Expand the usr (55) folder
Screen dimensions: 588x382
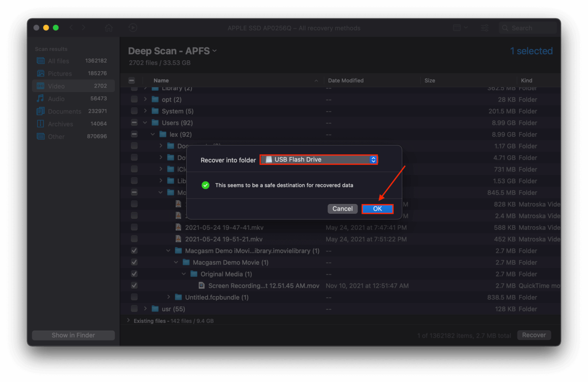[145, 309]
